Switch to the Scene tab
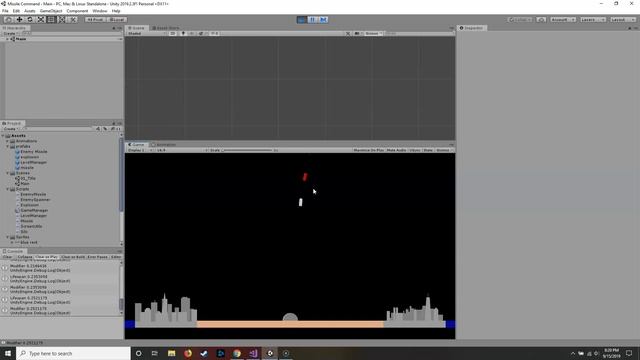 click(137, 28)
